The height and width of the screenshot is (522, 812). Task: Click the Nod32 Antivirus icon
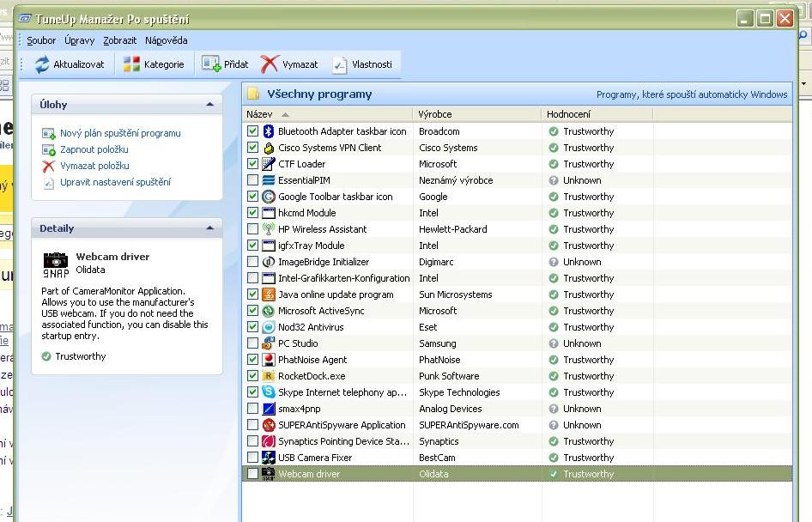tap(269, 327)
